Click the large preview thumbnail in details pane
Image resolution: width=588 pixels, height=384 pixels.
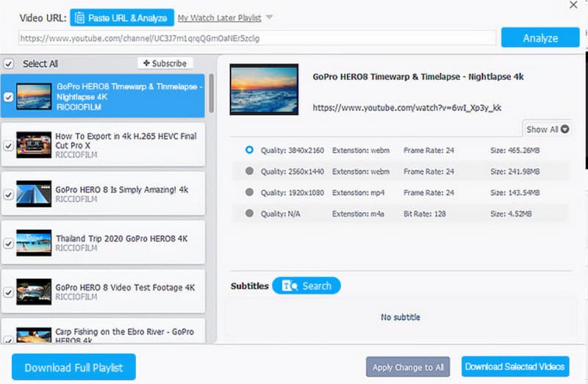point(264,89)
